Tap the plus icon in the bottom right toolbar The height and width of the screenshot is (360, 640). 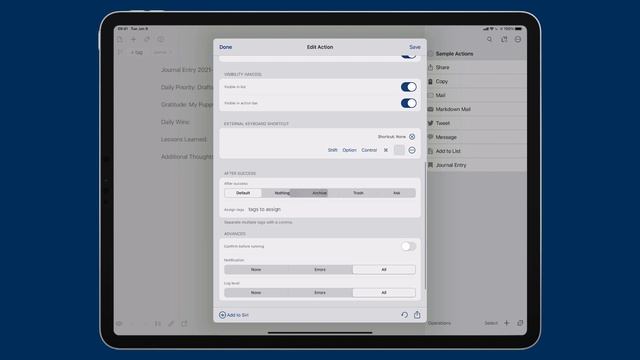point(507,323)
